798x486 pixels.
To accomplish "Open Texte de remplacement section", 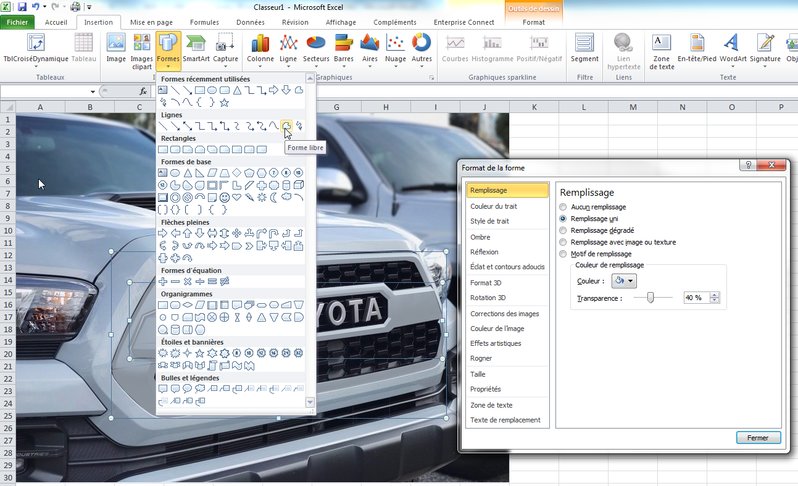I will click(x=507, y=420).
